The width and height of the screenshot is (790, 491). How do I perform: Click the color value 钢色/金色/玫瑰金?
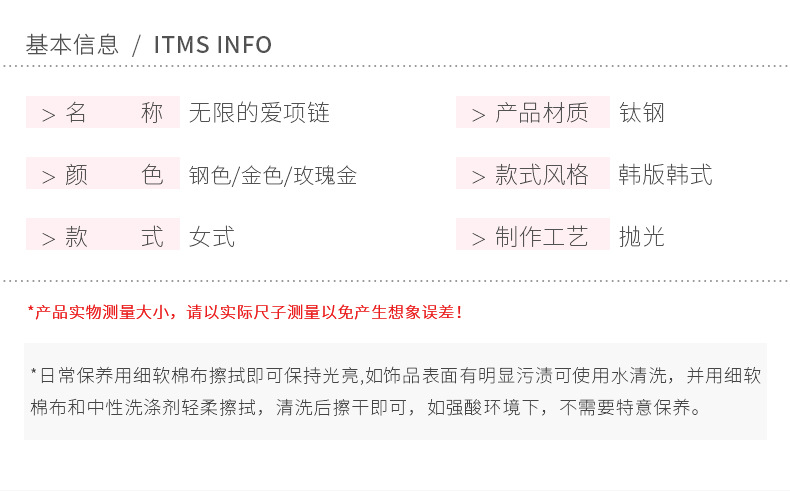[273, 176]
